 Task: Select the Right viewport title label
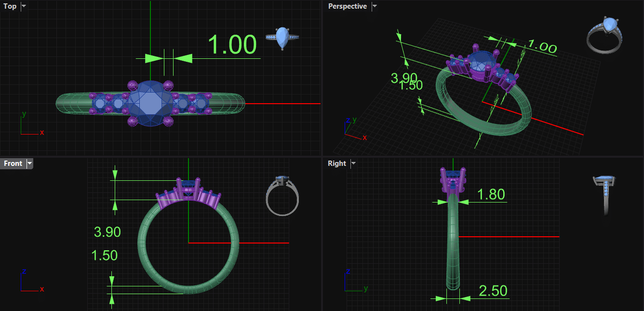pyautogui.click(x=336, y=163)
